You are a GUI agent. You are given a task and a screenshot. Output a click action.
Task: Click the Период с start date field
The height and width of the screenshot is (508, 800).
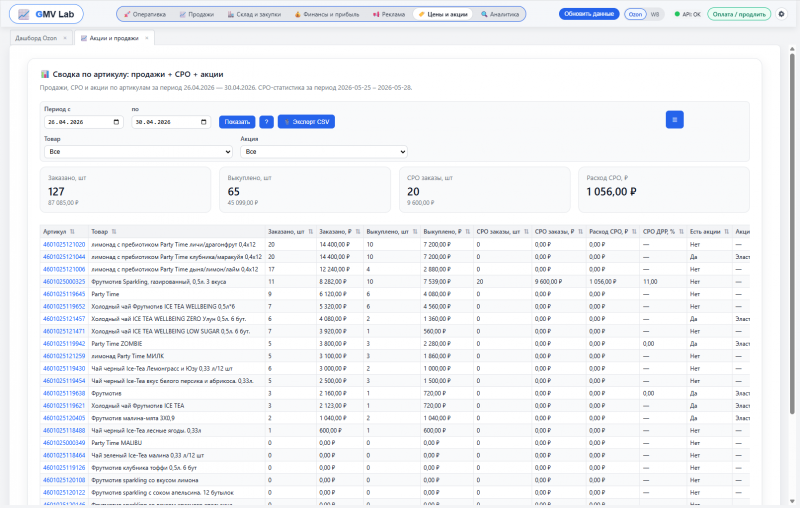(x=84, y=122)
